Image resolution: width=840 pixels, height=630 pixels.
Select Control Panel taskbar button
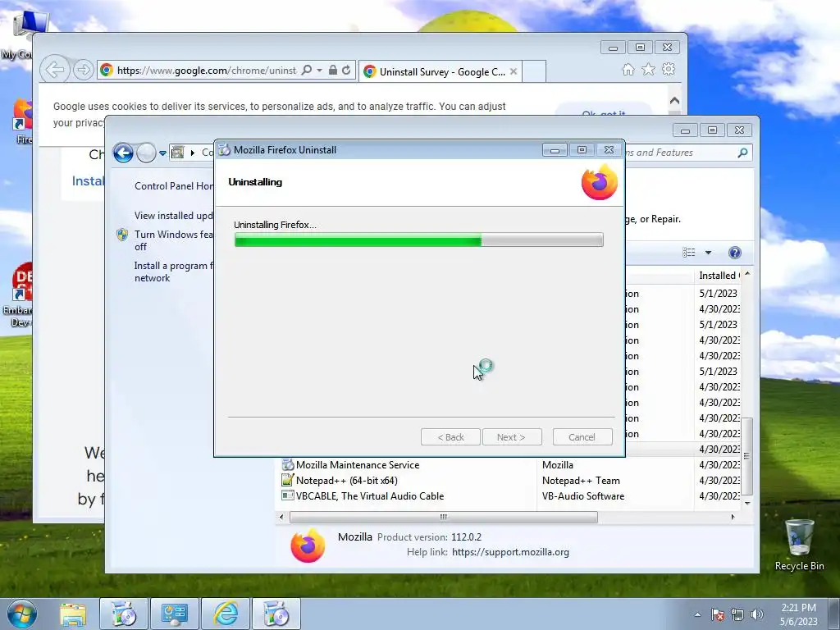pos(174,614)
